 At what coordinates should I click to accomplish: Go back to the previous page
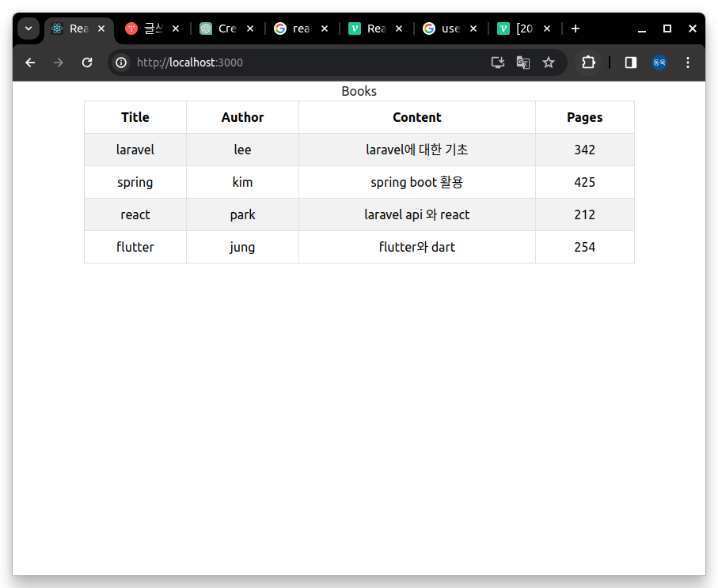[30, 63]
